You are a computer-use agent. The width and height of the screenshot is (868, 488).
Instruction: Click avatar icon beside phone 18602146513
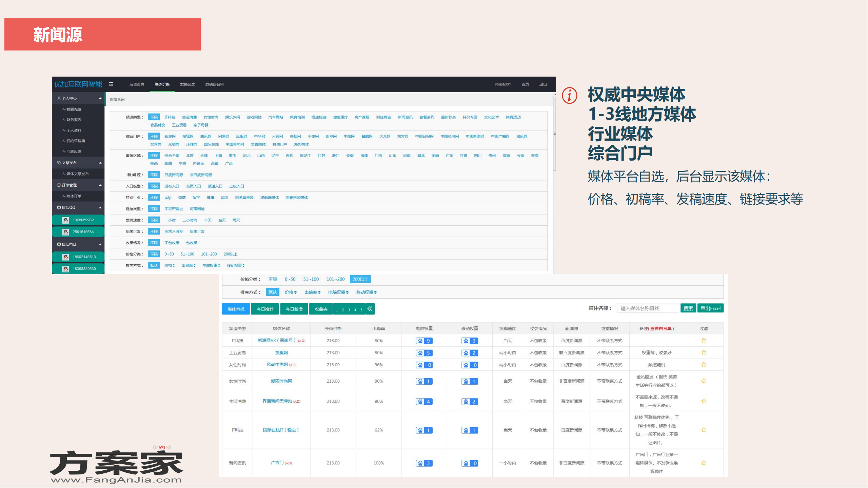[x=66, y=257]
